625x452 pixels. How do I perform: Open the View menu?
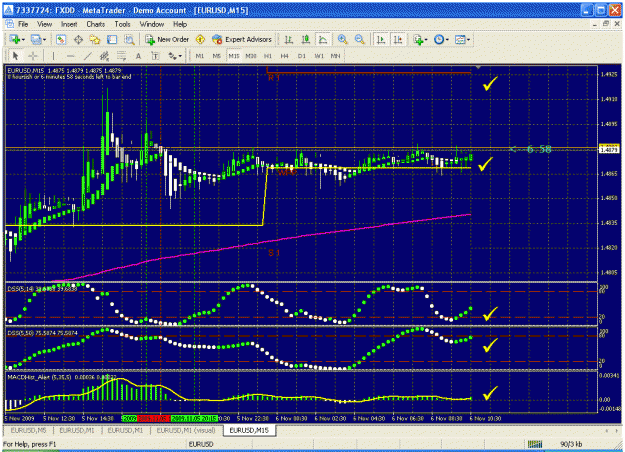[45, 24]
